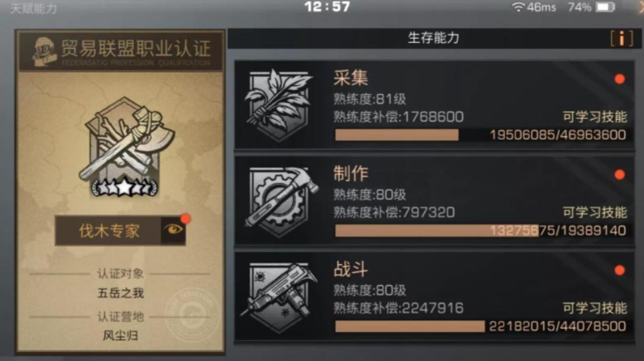Tap the battery status icon
This screenshot has height=361, width=644.
pyautogui.click(x=605, y=7)
